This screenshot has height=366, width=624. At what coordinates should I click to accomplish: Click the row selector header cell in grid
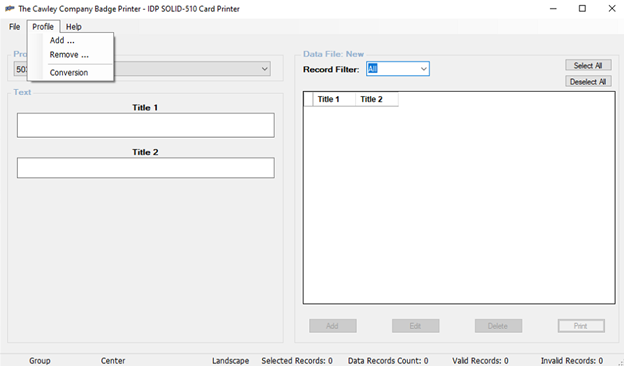[308, 99]
